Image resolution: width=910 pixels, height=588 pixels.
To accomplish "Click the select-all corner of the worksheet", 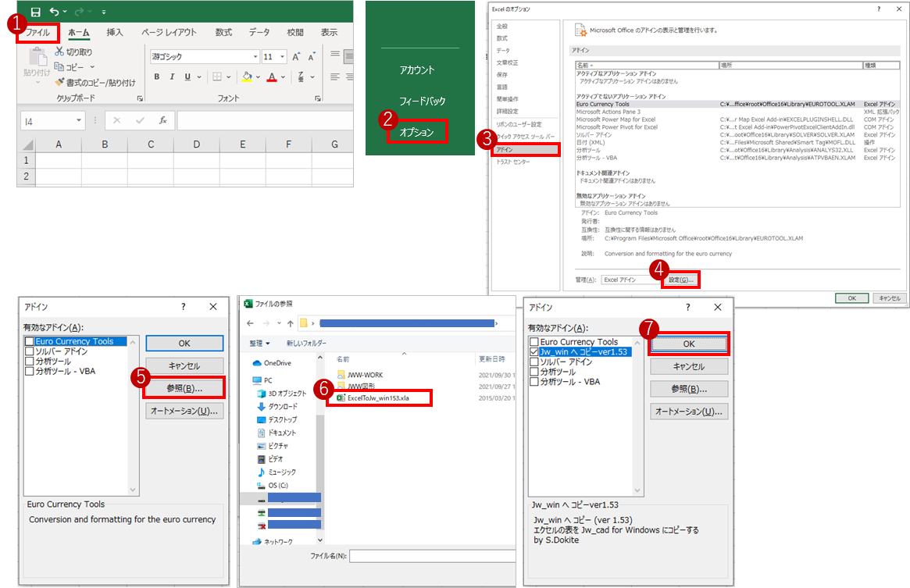I will click(x=27, y=144).
